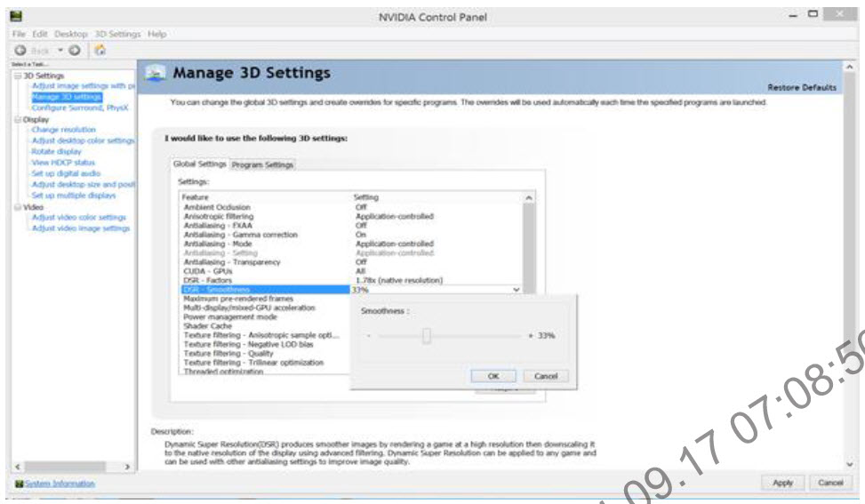The height and width of the screenshot is (504, 865).
Task: Click main panel scroll-up arrow
Action: 850,67
